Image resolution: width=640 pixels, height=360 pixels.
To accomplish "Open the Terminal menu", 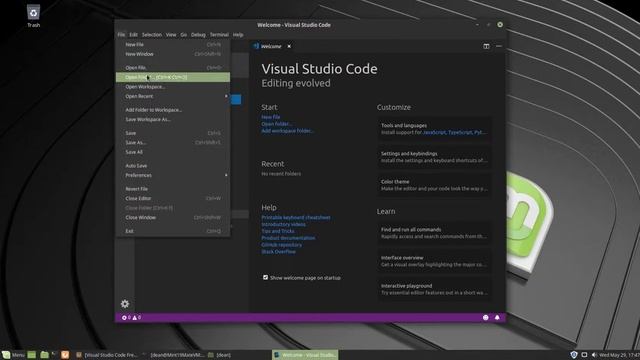I will point(219,35).
